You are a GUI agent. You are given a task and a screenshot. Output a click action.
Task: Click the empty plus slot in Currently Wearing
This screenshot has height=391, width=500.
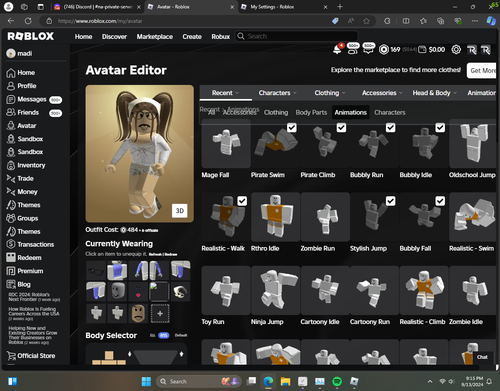tap(160, 313)
